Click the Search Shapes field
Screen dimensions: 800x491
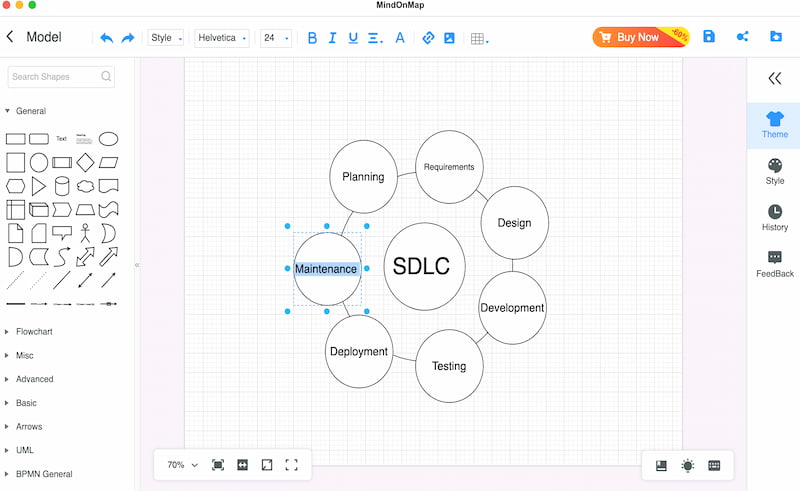[x=61, y=77]
